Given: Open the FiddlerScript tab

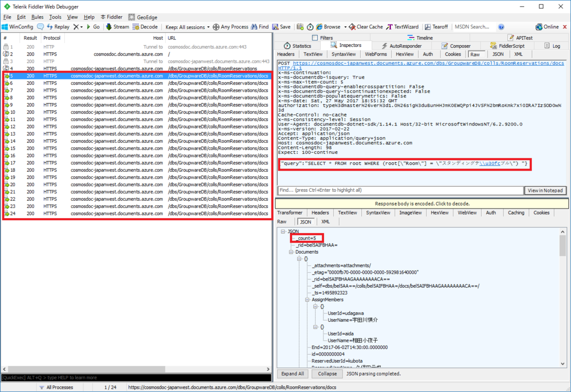Looking at the screenshot, I should 507,46.
